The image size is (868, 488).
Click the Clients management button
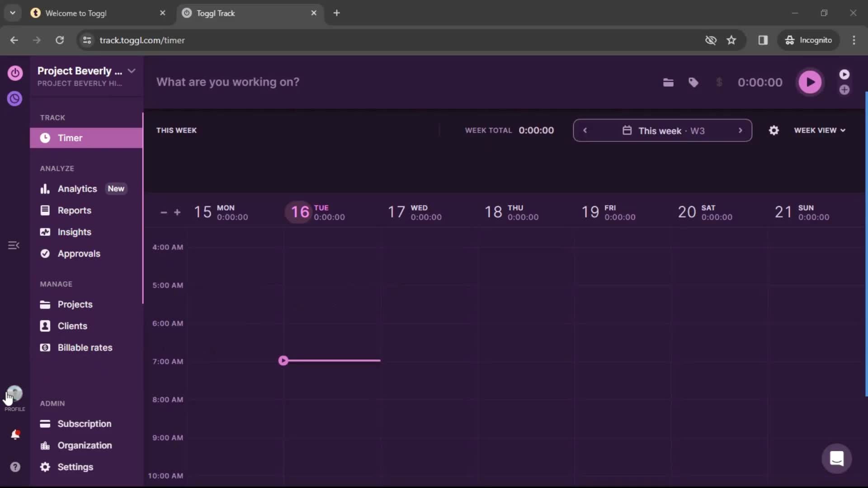[72, 325]
